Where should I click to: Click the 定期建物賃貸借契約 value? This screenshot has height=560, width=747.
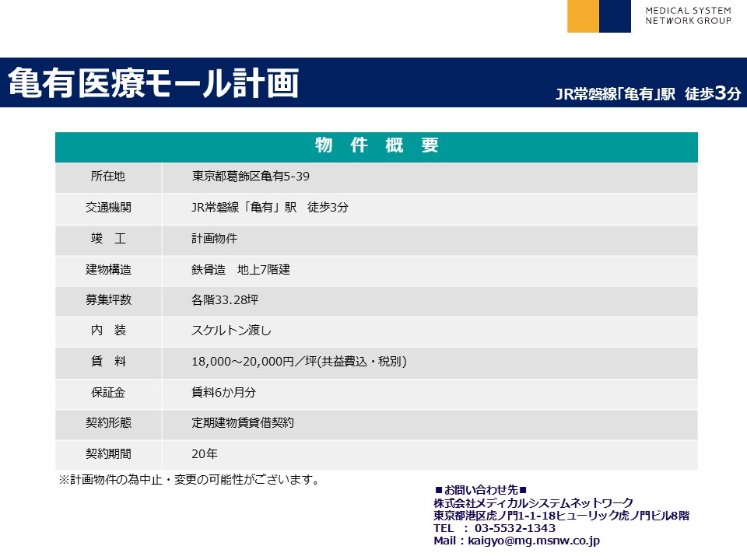243,423
